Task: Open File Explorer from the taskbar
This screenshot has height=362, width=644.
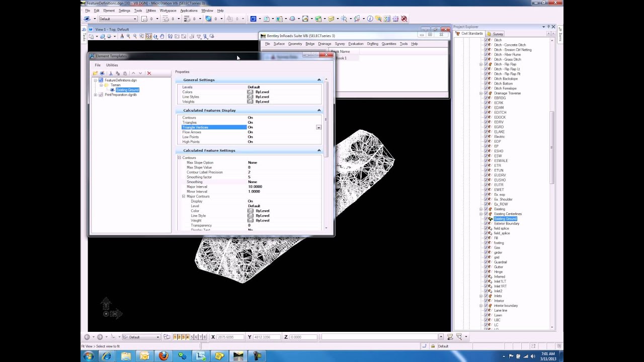Action: 126,356
